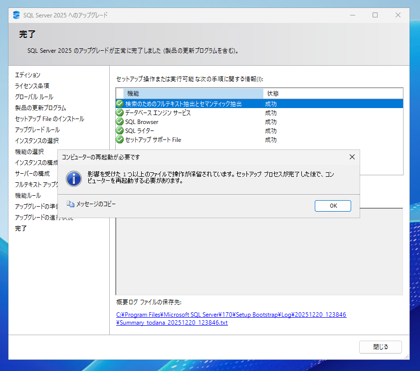420x371 pixels.
Task: Click green check icon of the highlighted row
Action: (x=120, y=104)
